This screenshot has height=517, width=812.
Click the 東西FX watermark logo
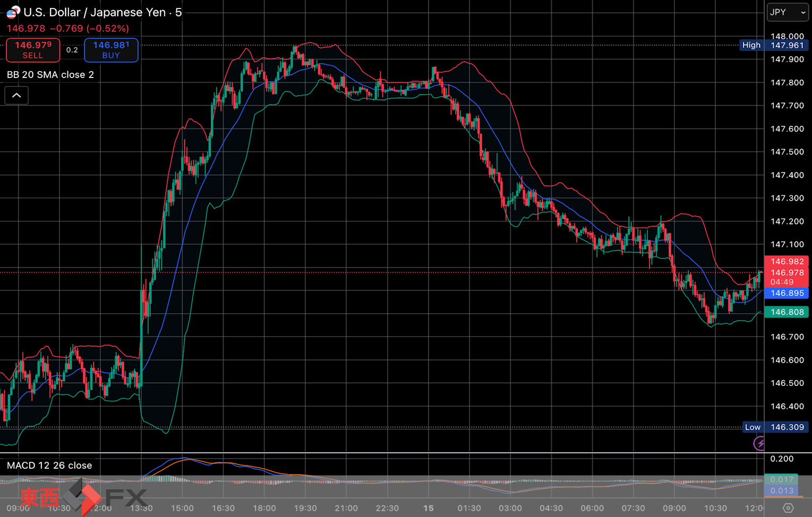tap(83, 497)
